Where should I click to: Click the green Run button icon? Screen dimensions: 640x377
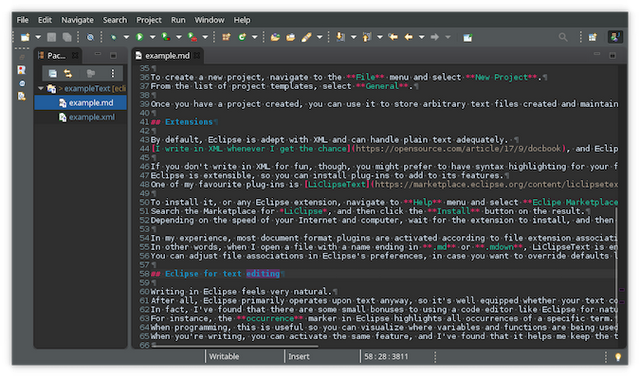140,37
